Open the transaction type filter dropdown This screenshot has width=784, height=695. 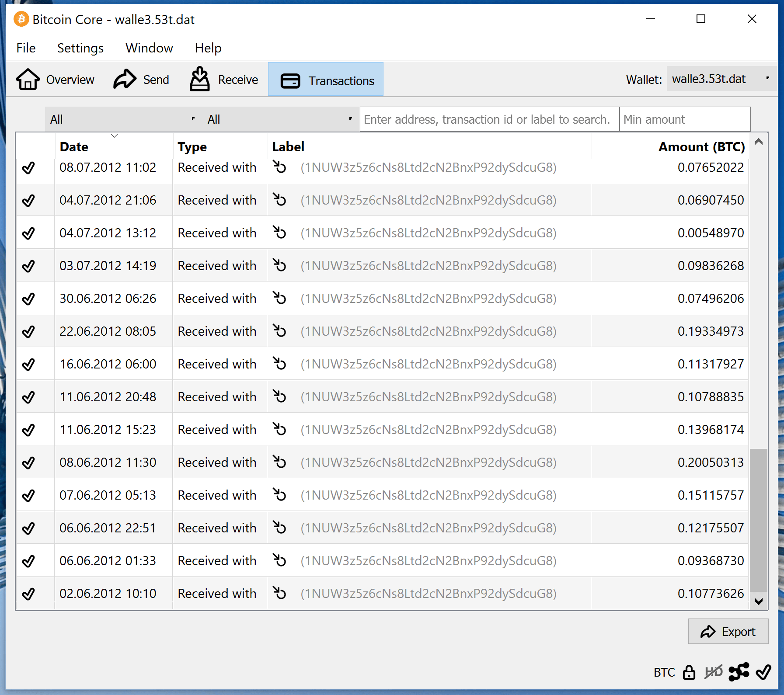coord(280,119)
